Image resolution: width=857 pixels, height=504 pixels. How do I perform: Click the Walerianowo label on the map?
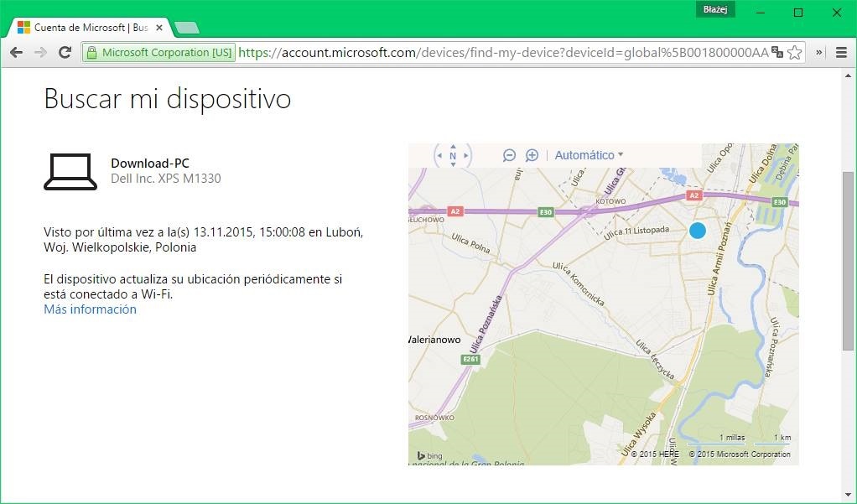click(434, 340)
